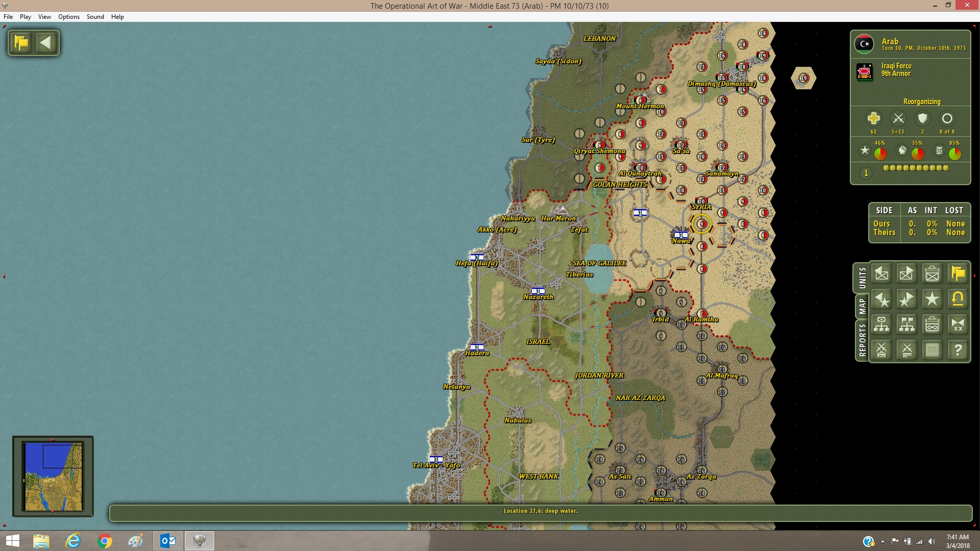The height and width of the screenshot is (551, 980).
Task: Click the white left-arrow button at top left
Action: [x=45, y=42]
